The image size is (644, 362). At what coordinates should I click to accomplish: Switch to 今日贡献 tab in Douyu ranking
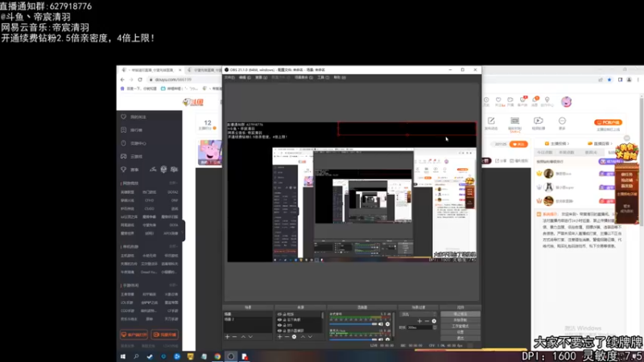pyautogui.click(x=545, y=152)
